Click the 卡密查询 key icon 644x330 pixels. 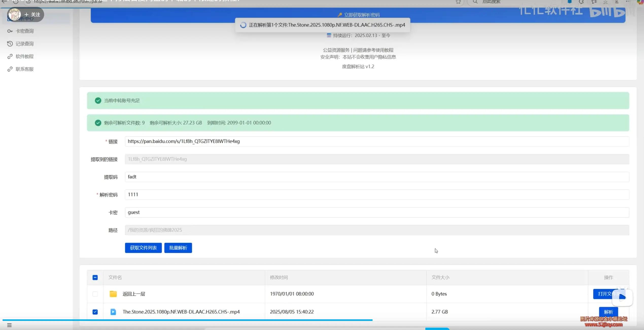tap(10, 31)
